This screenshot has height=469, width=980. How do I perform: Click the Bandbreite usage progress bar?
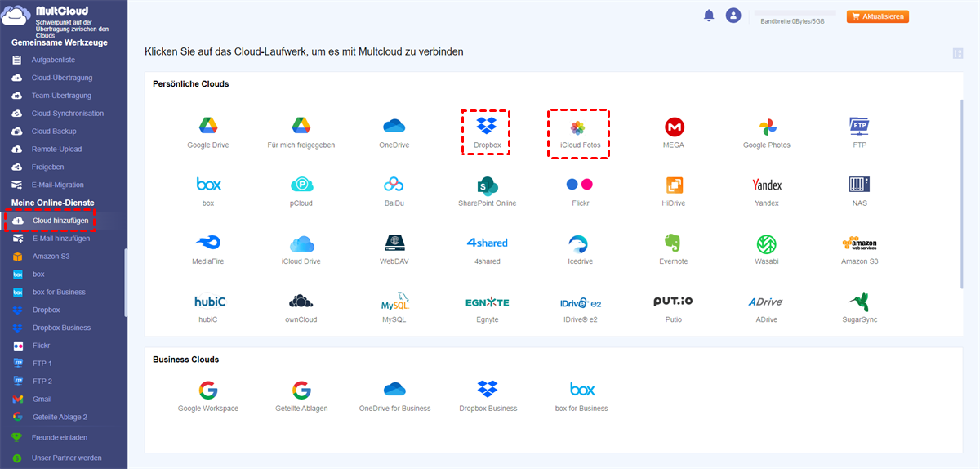pos(794,13)
